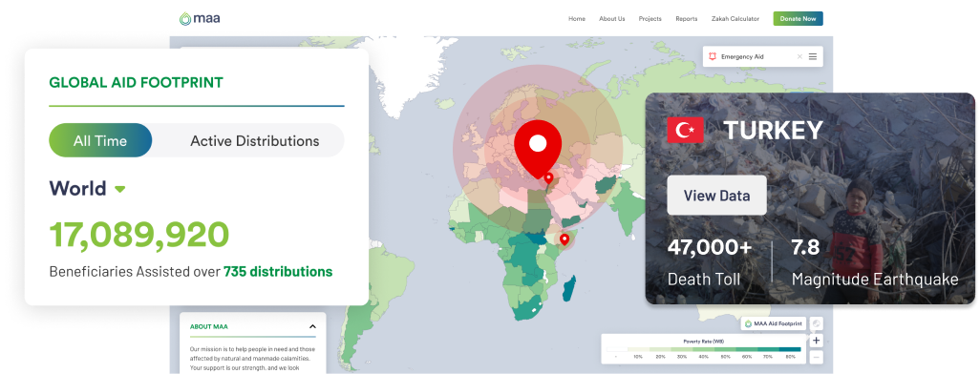Collapse the About MAA panel
This screenshot has height=374, width=980.
[312, 326]
